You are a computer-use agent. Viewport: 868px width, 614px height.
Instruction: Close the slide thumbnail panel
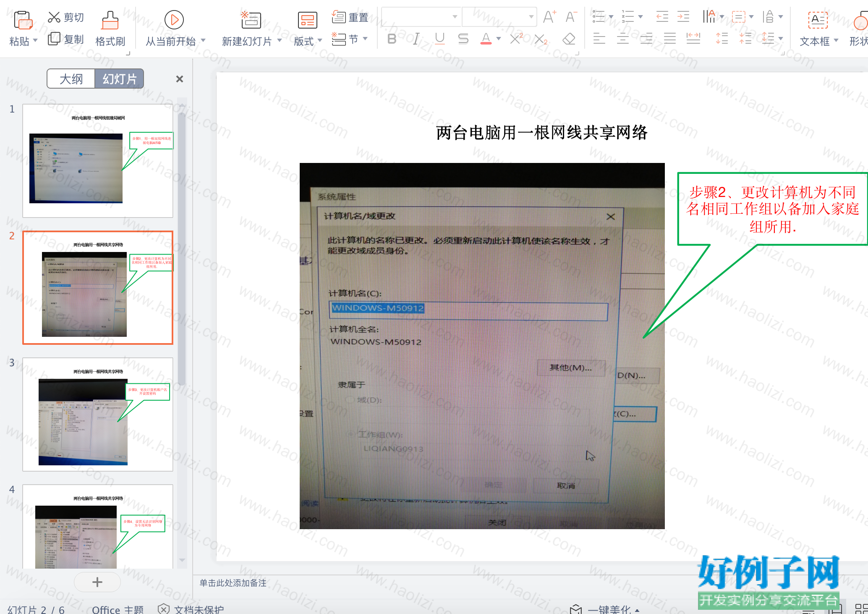tap(180, 79)
